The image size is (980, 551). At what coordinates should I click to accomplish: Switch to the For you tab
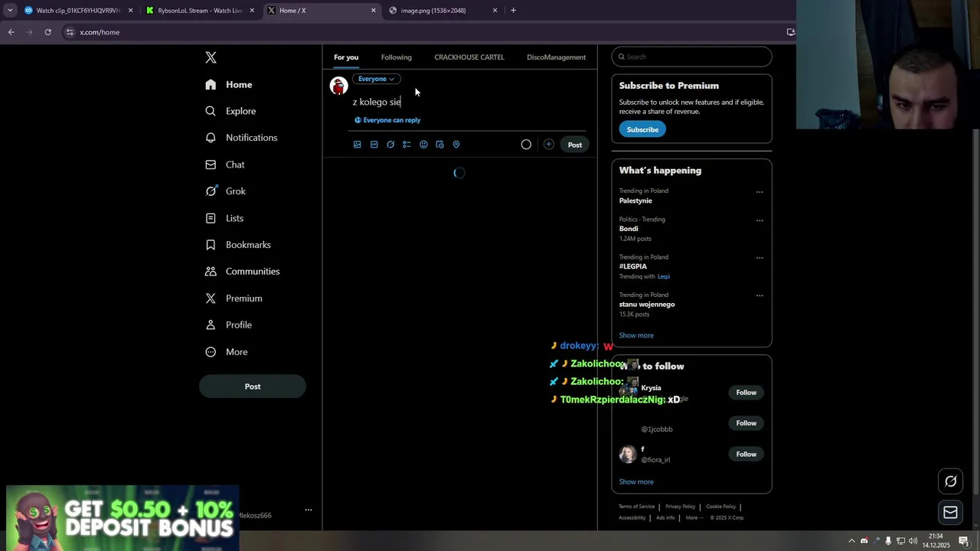(346, 57)
